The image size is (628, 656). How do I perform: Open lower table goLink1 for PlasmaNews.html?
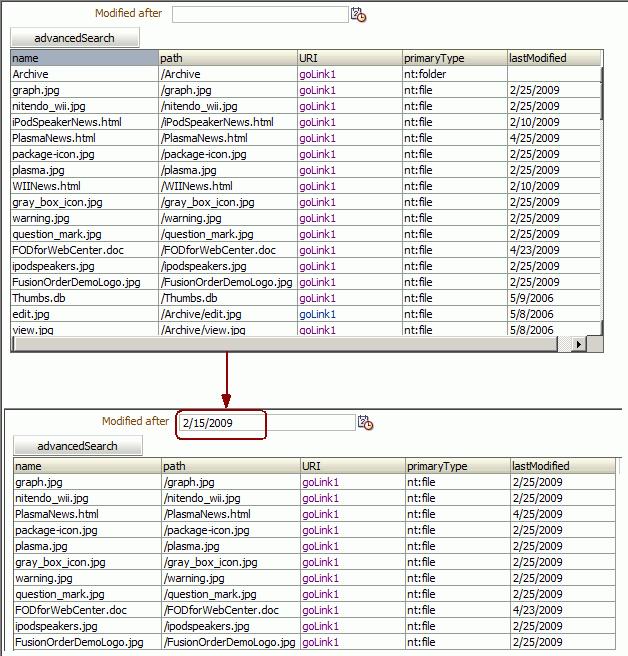point(320,514)
